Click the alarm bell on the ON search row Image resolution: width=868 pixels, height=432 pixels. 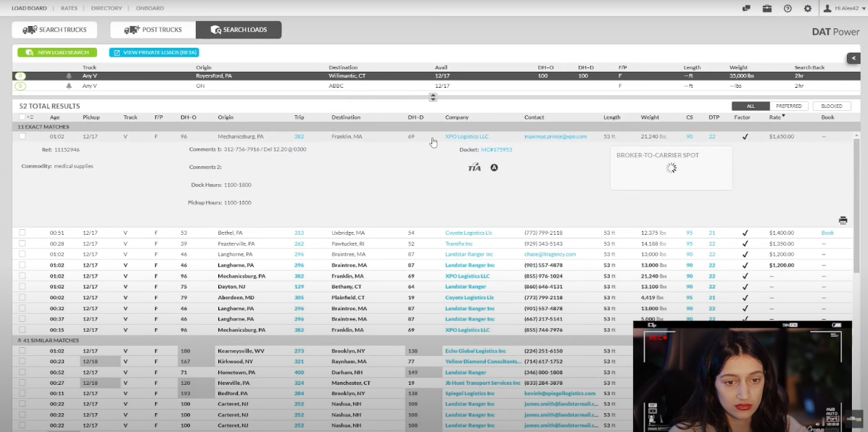pos(70,86)
